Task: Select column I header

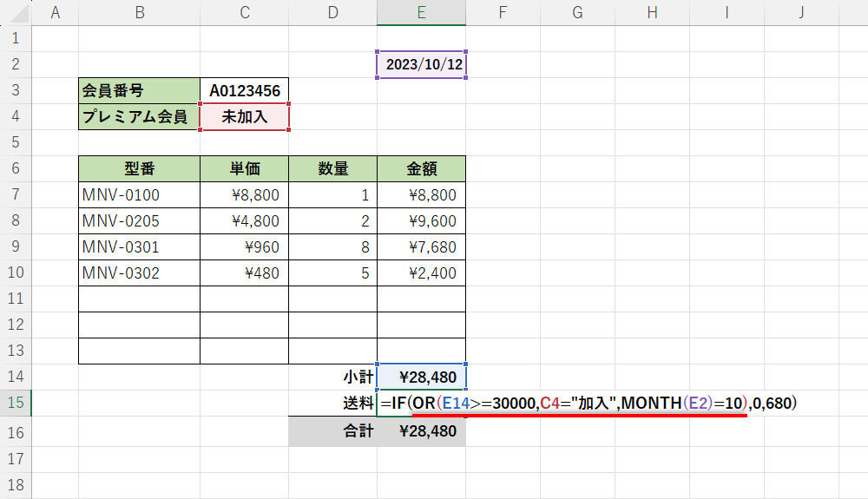Action: (x=727, y=12)
